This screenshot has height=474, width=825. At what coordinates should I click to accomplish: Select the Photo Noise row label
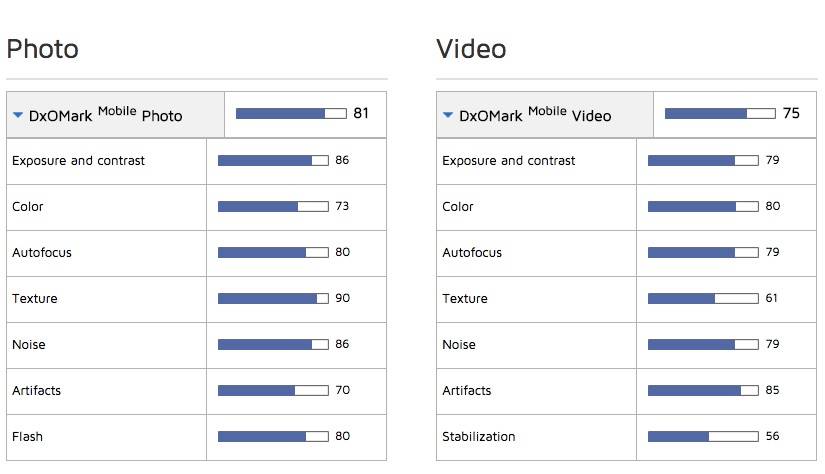29,345
